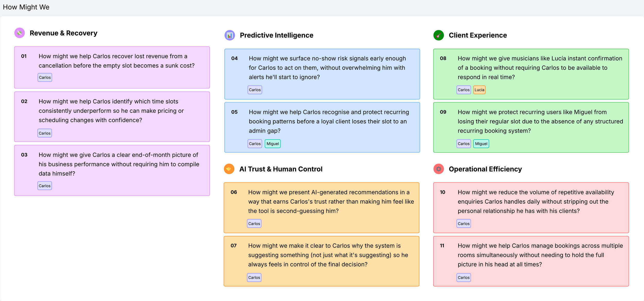This screenshot has height=301, width=644.
Task: Click the Client Experience guitar icon
Action: (439, 35)
